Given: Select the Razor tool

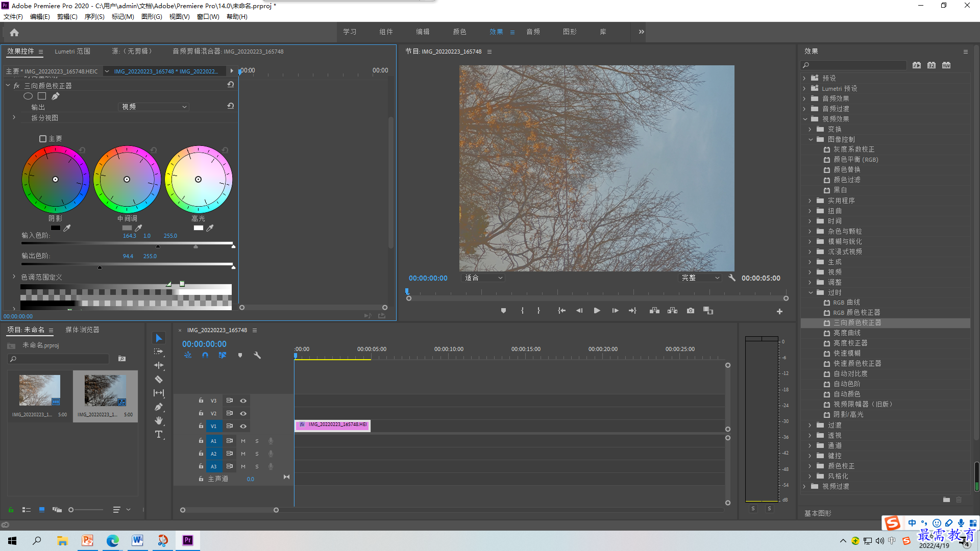Looking at the screenshot, I should [159, 379].
